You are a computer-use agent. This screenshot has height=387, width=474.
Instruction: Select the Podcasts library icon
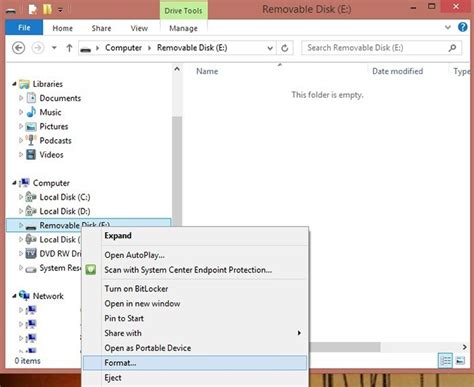click(x=31, y=140)
